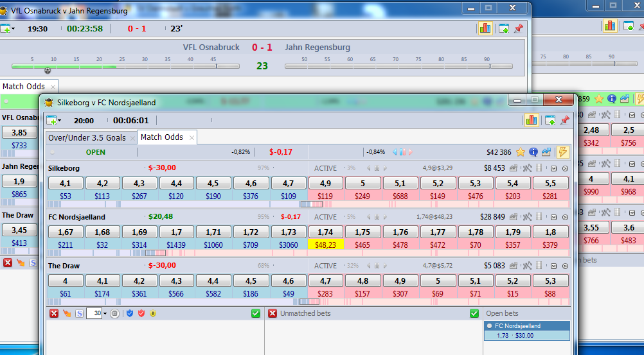
Task: Click the green checkmark left of Unmatched bets
Action: pyautogui.click(x=255, y=313)
